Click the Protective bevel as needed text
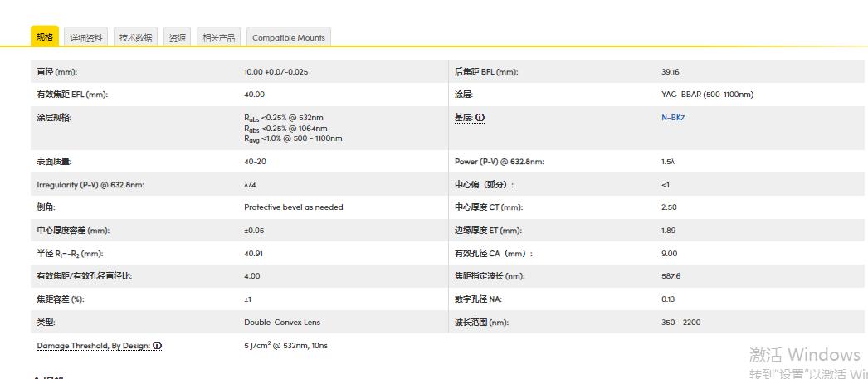This screenshot has width=868, height=379. click(293, 207)
